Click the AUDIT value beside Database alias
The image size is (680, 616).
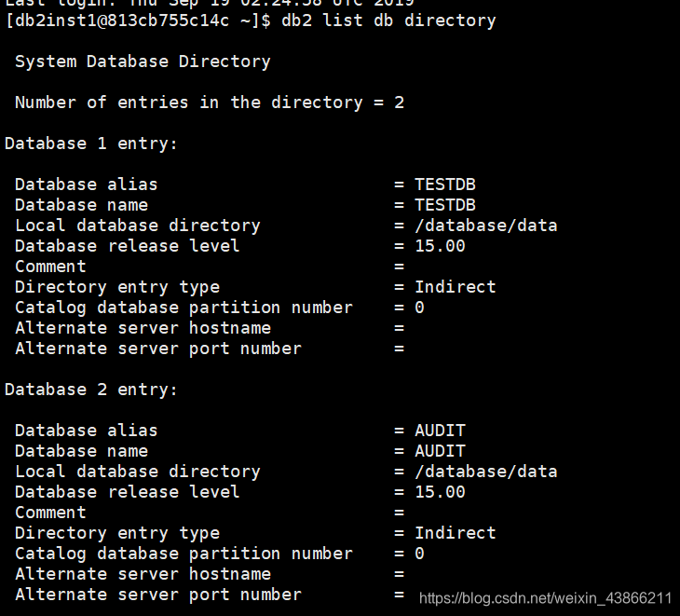pyautogui.click(x=440, y=431)
